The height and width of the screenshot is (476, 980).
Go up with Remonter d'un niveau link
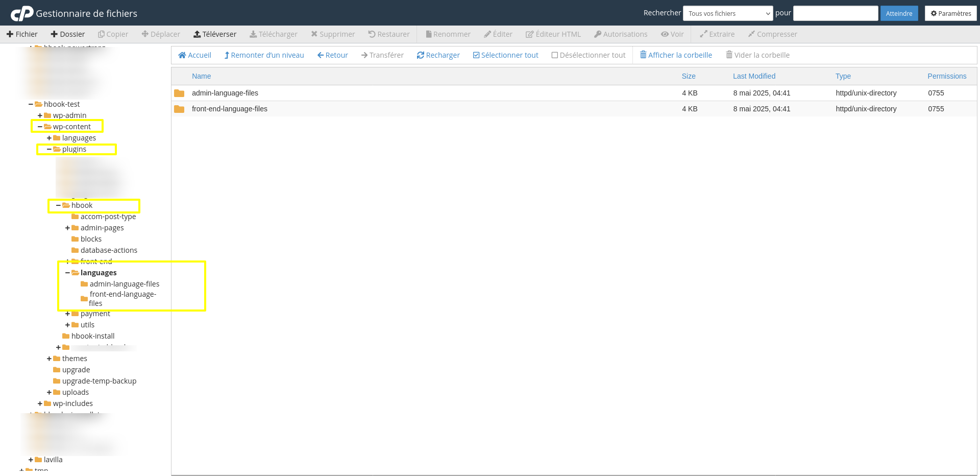(x=264, y=55)
